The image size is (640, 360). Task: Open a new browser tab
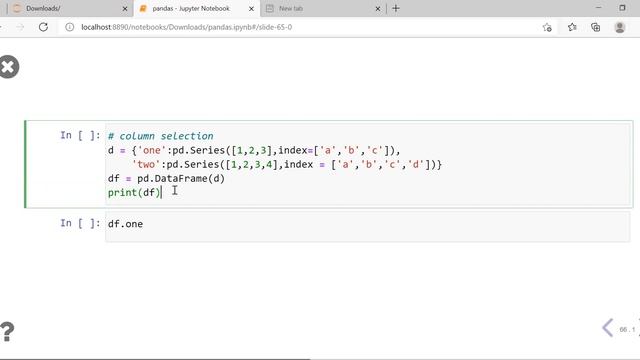tap(396, 8)
